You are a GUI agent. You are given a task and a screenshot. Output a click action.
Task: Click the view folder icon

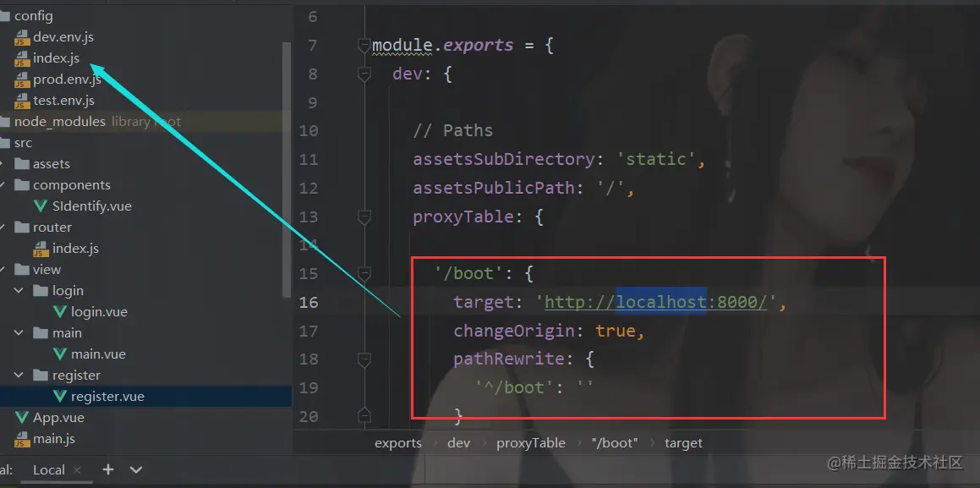point(23,270)
